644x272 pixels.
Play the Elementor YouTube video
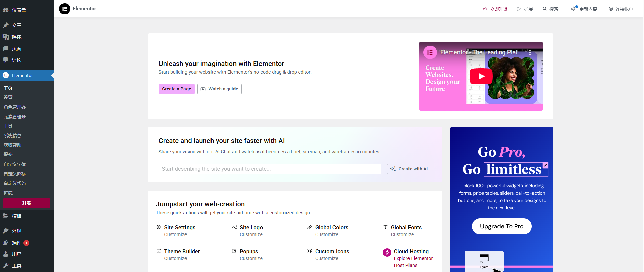481,76
